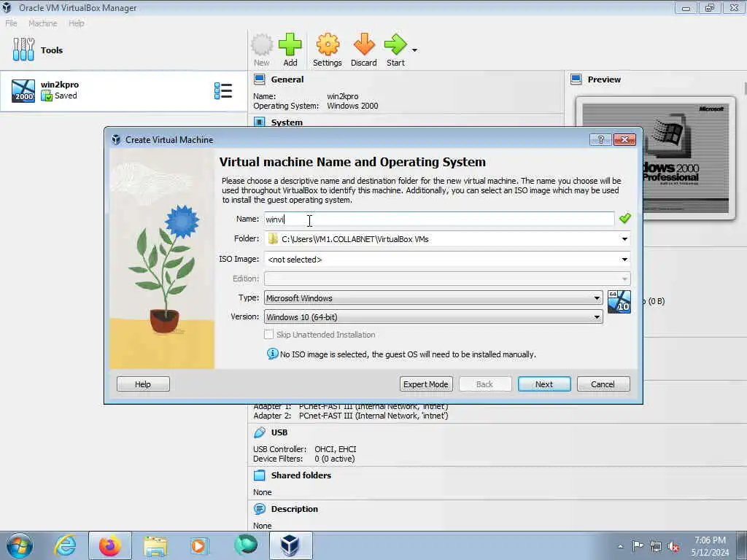Click the green globe taskbar icon
The image size is (747, 560).
[246, 545]
